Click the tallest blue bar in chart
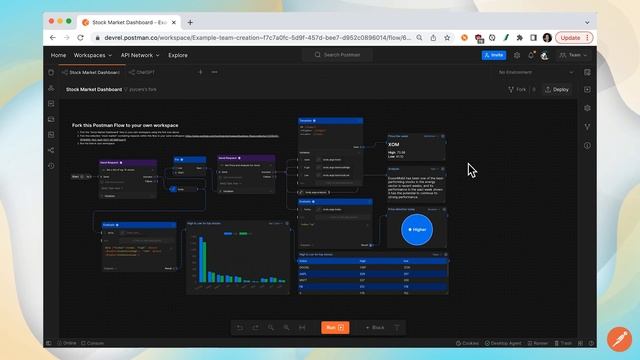 tap(201, 260)
